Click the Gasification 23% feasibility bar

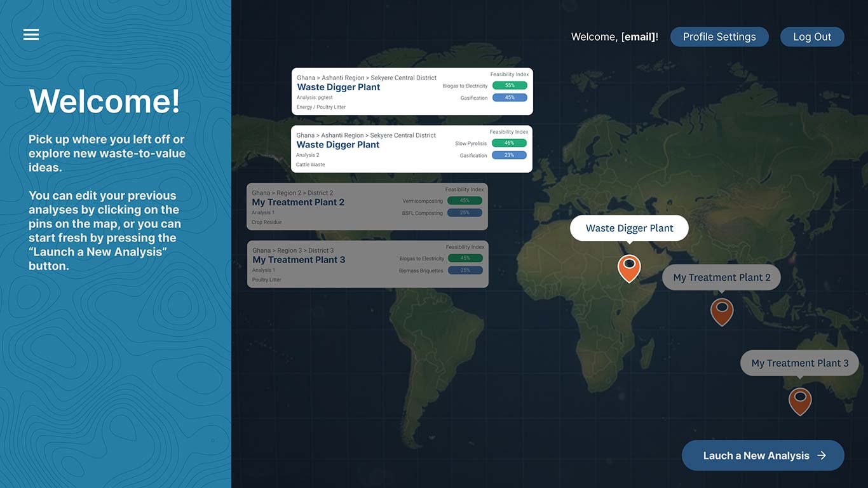[x=509, y=155]
